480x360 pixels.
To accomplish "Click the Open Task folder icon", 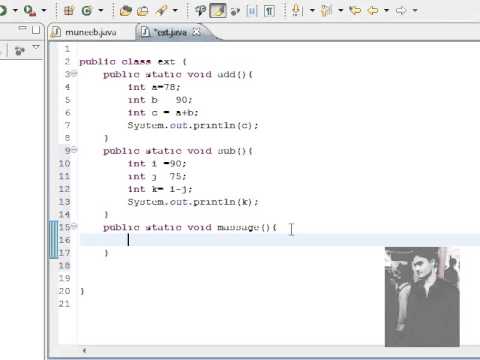I will 143,11.
